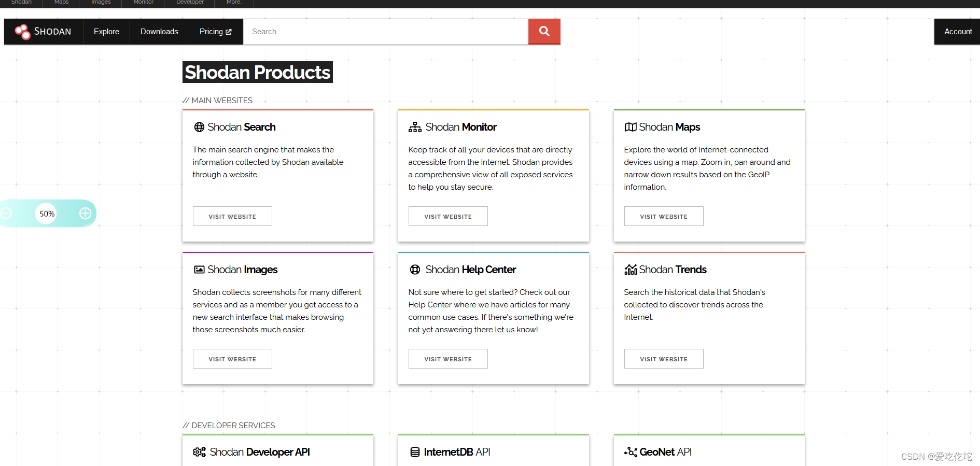Screen dimensions: 980x466
Task: Click the Shodan Trends card title
Action: click(x=673, y=270)
